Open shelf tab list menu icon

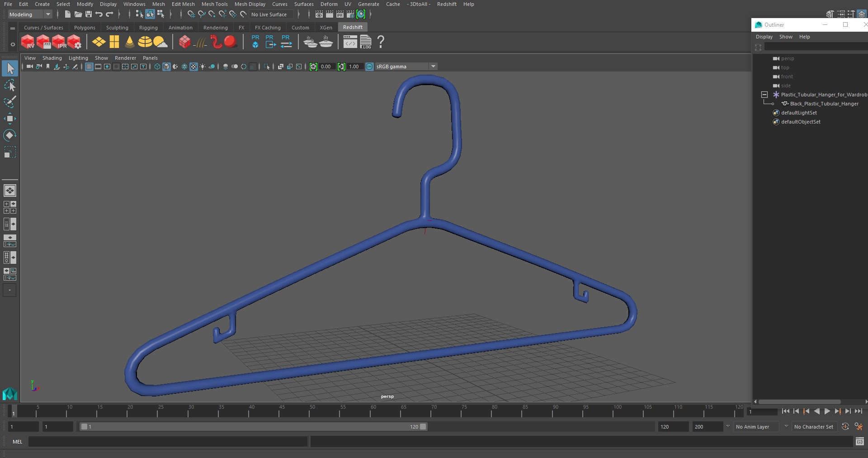click(x=13, y=28)
